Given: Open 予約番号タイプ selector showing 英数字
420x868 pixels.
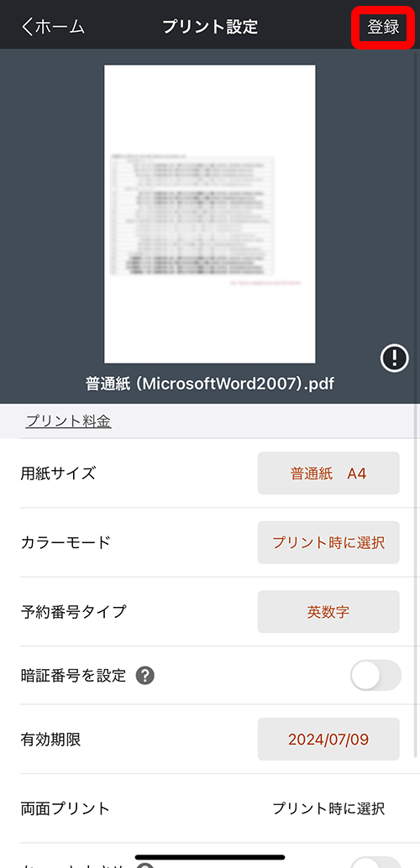Looking at the screenshot, I should (x=328, y=612).
